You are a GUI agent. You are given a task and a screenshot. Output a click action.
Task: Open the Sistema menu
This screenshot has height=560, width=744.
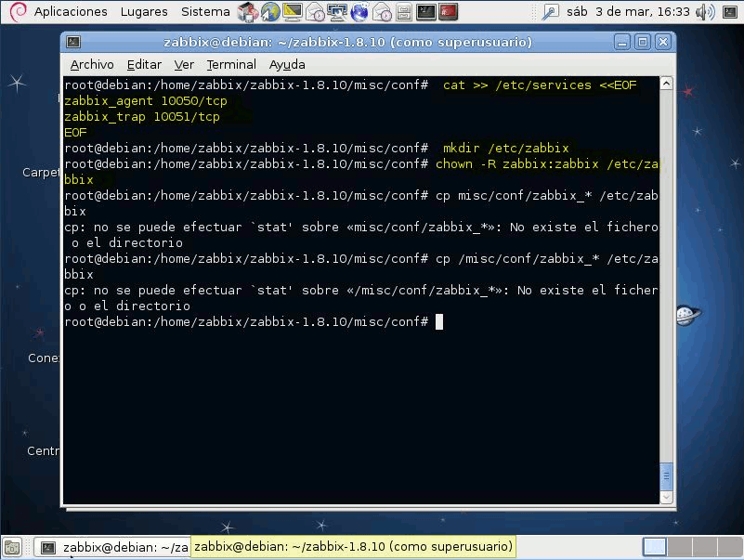click(x=205, y=12)
